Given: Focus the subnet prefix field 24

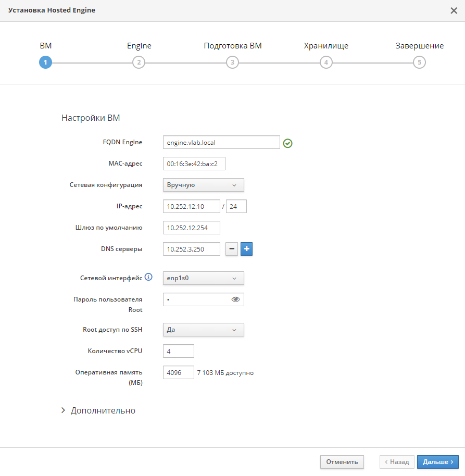Looking at the screenshot, I should (x=236, y=206).
